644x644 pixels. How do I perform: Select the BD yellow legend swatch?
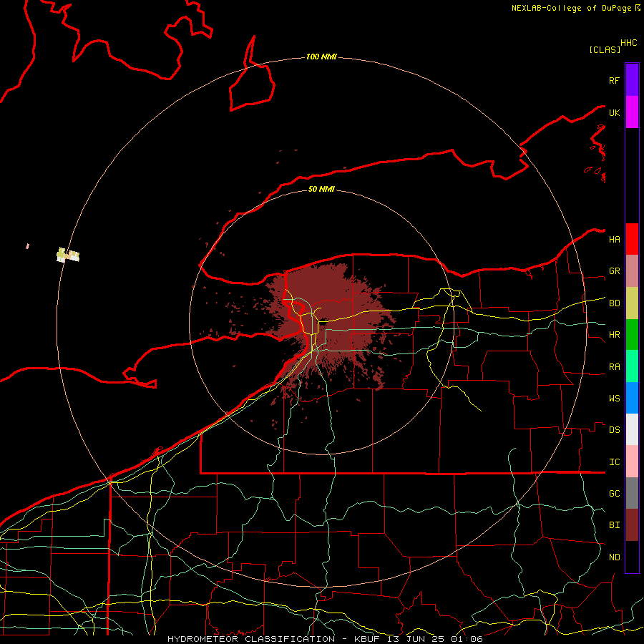[x=632, y=303]
